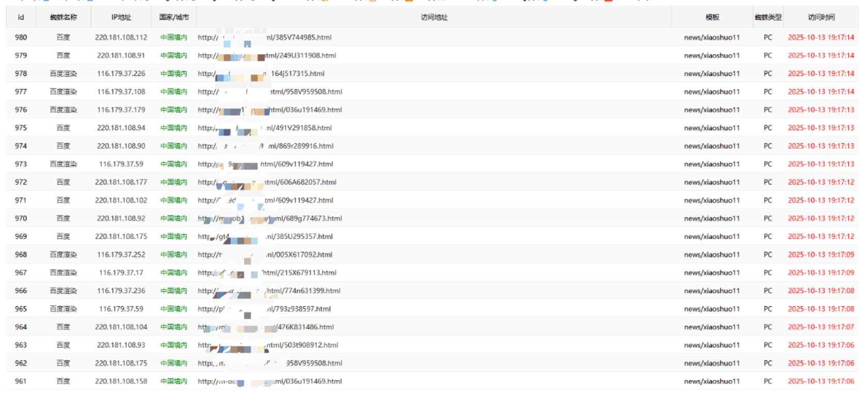Open URL ending 689g774673.html

(270, 218)
